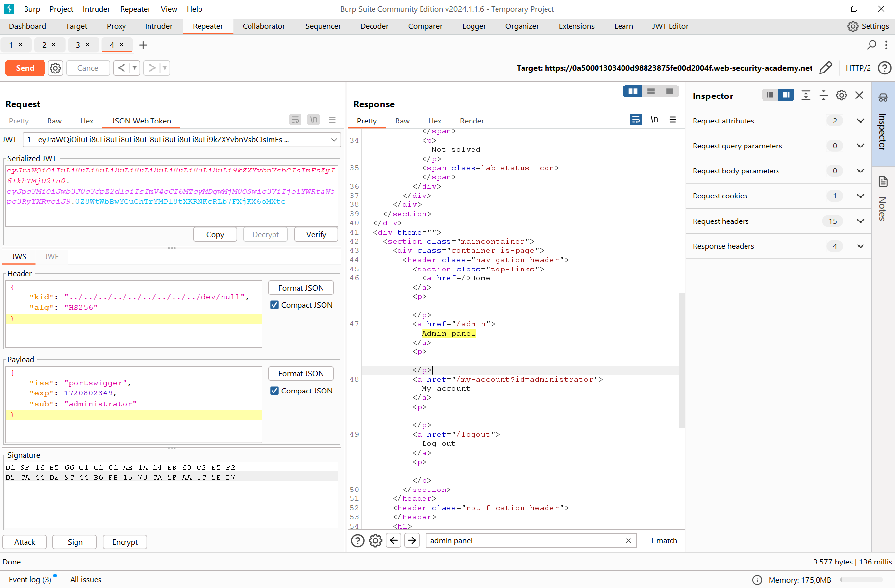
Task: Open the Proxy tool tab
Action: point(116,26)
